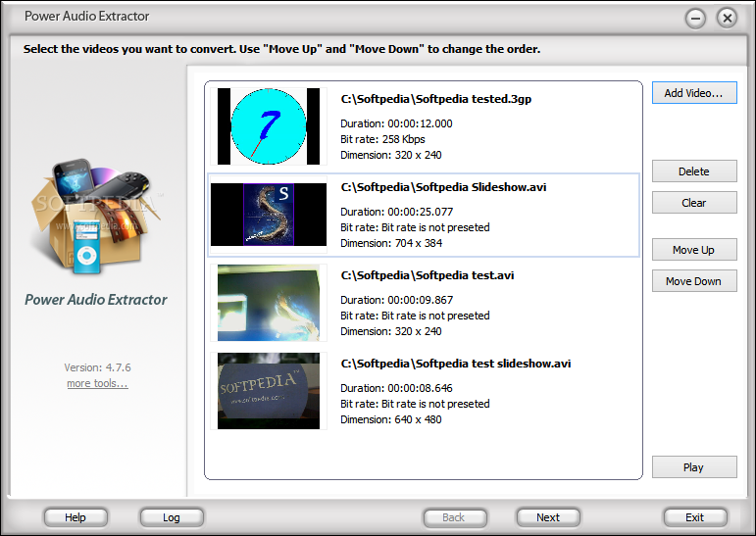
Task: Click the C:\Softpedia\Softpedia test.avi file name
Action: point(428,275)
